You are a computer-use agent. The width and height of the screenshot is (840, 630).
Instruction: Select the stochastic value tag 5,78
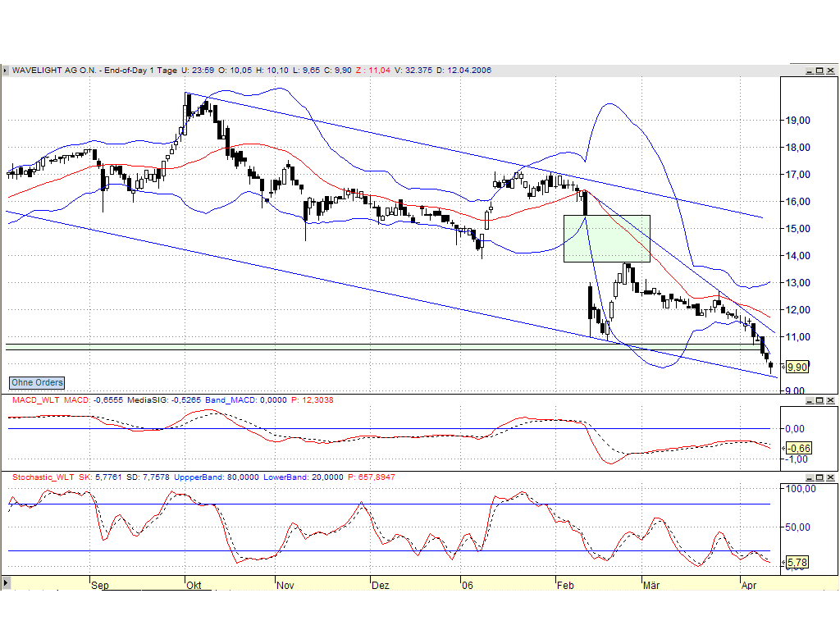[x=797, y=563]
